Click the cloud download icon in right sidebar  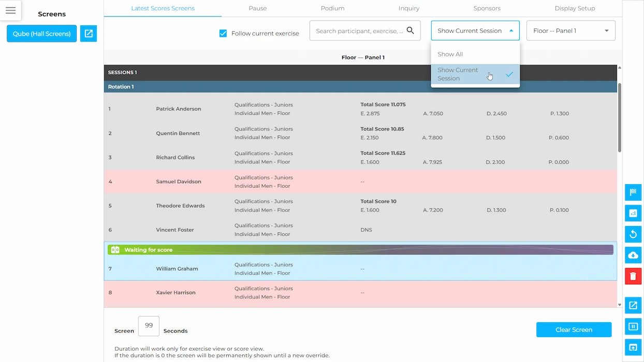coord(633,255)
